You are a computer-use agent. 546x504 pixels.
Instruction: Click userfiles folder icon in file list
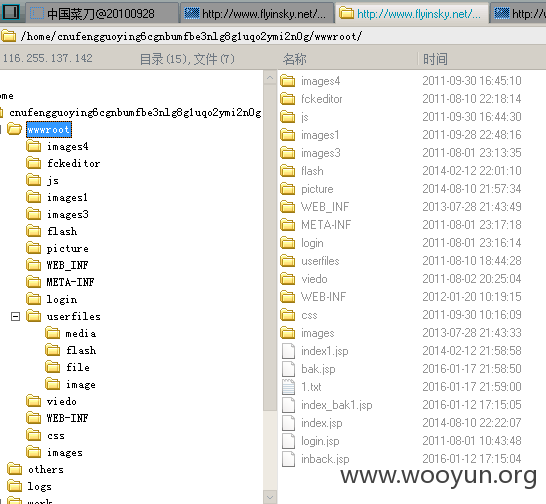click(288, 261)
